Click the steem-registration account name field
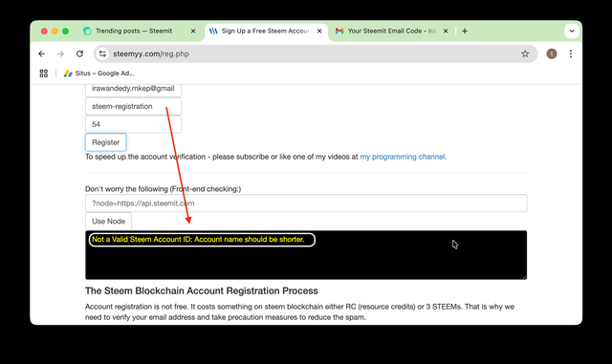The width and height of the screenshot is (612, 364). (133, 106)
